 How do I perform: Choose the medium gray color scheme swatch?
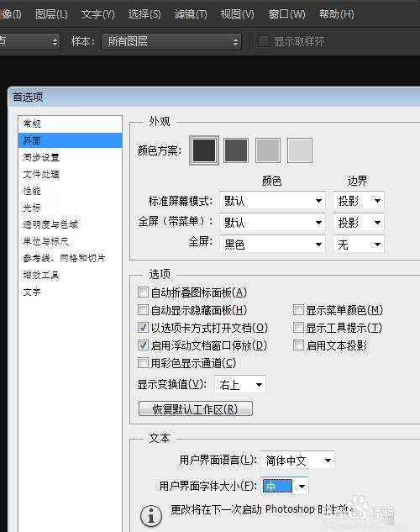point(268,150)
